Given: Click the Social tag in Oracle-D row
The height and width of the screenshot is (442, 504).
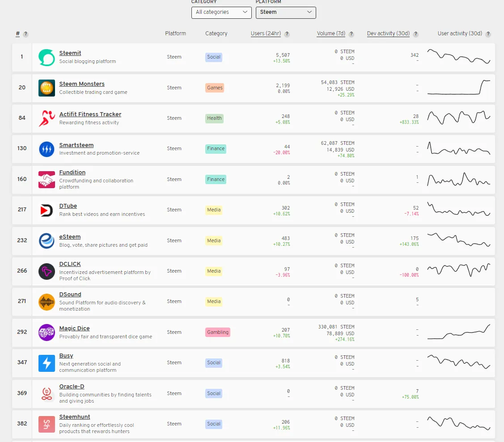Looking at the screenshot, I should [214, 393].
